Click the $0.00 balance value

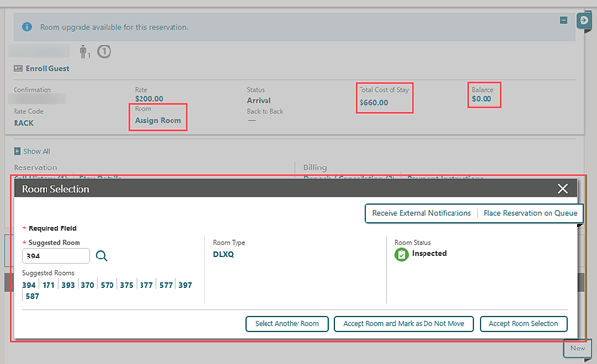tap(482, 99)
